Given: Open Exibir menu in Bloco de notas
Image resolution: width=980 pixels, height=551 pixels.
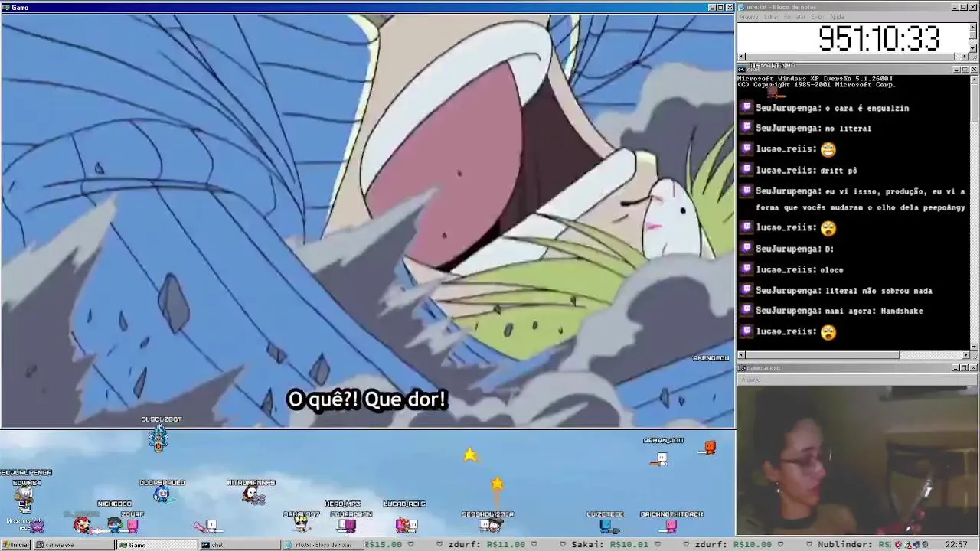Looking at the screenshot, I should 818,17.
